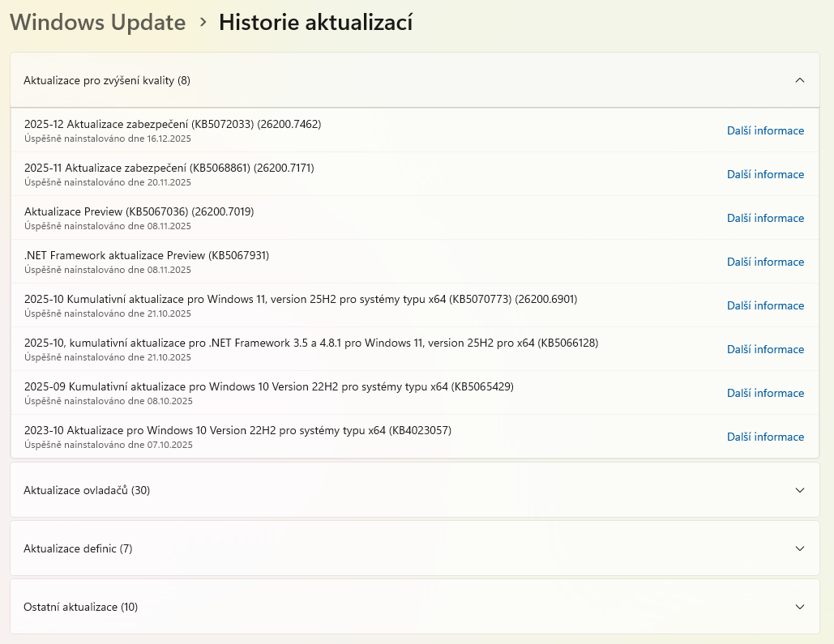This screenshot has height=644, width=834.
Task: Open Další informace for KB5070773 cumulative update
Action: click(765, 305)
